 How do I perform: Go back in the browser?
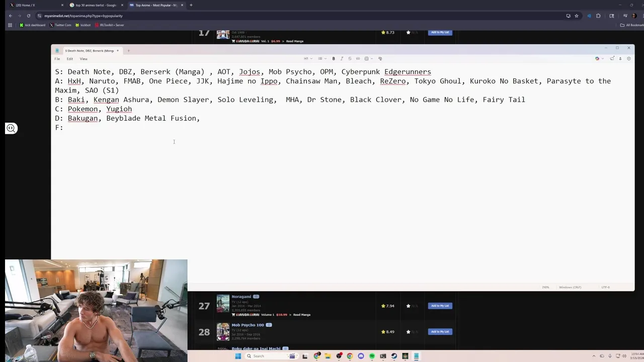pyautogui.click(x=10, y=16)
